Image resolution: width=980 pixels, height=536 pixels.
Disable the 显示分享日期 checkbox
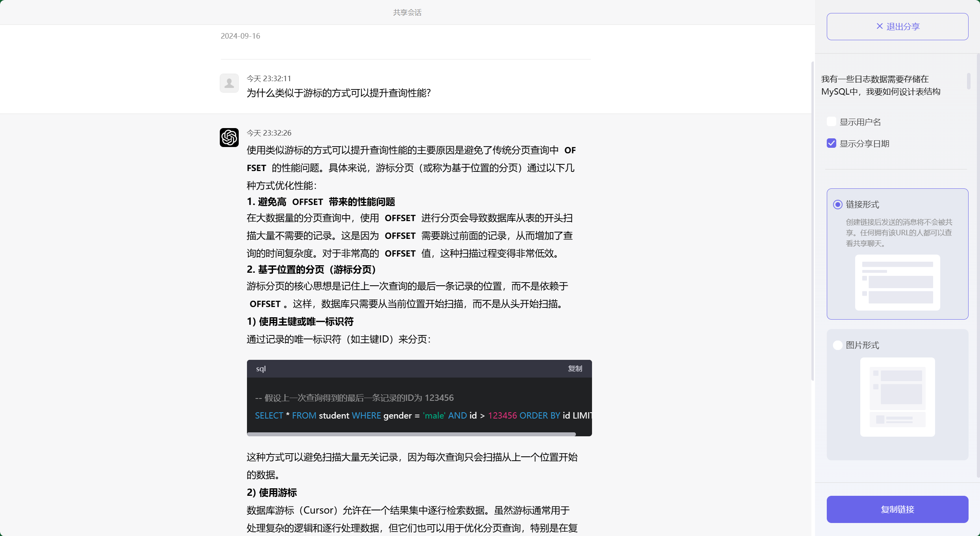(x=831, y=143)
